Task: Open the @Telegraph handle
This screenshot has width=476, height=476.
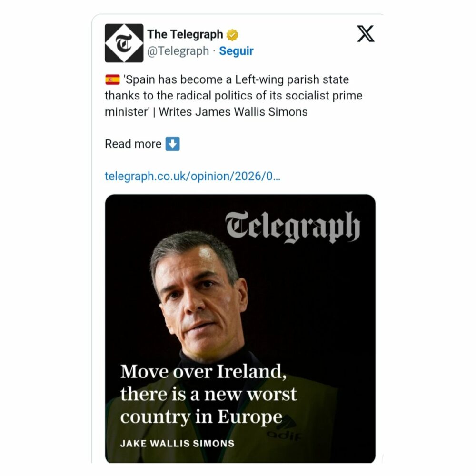Action: 178,51
